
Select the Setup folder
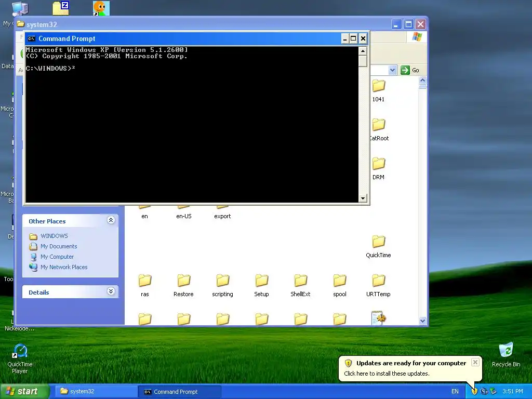262,281
